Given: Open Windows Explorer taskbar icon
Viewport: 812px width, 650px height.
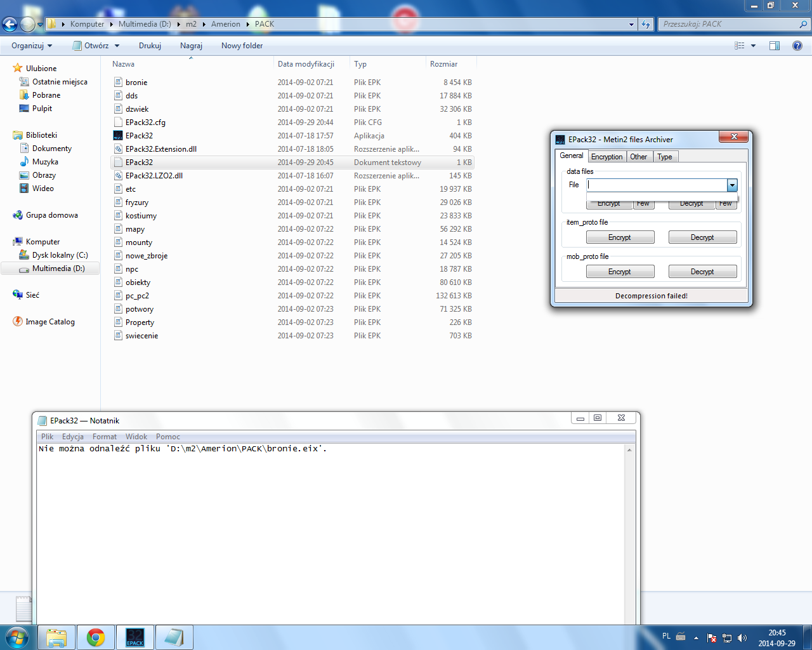Looking at the screenshot, I should point(56,637).
